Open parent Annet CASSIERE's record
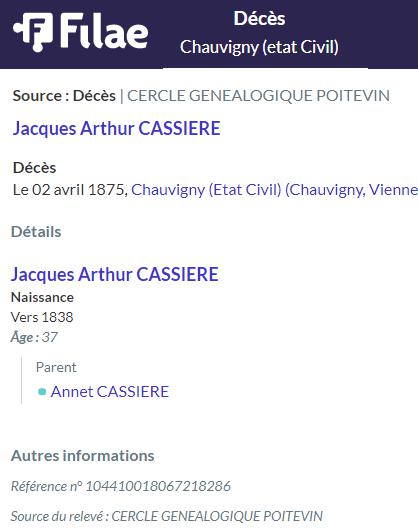 click(x=110, y=392)
